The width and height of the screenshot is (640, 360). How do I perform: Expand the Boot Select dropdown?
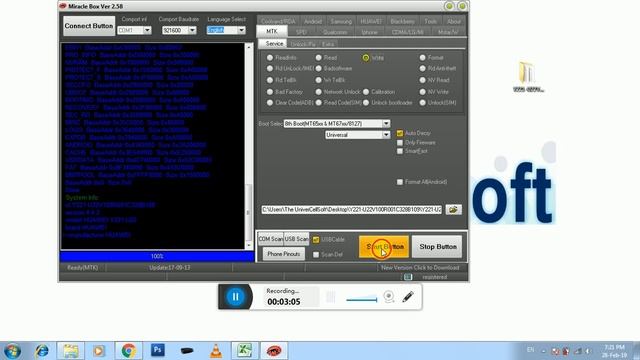[386, 123]
